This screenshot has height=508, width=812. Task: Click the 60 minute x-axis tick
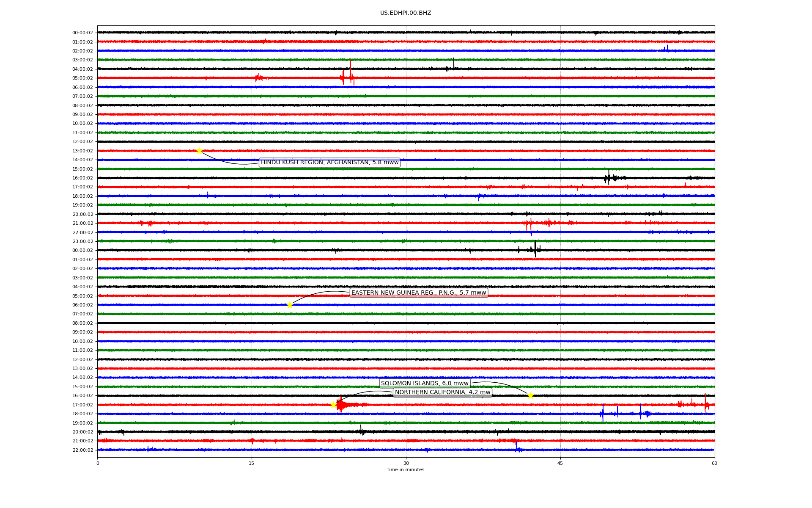[714, 463]
